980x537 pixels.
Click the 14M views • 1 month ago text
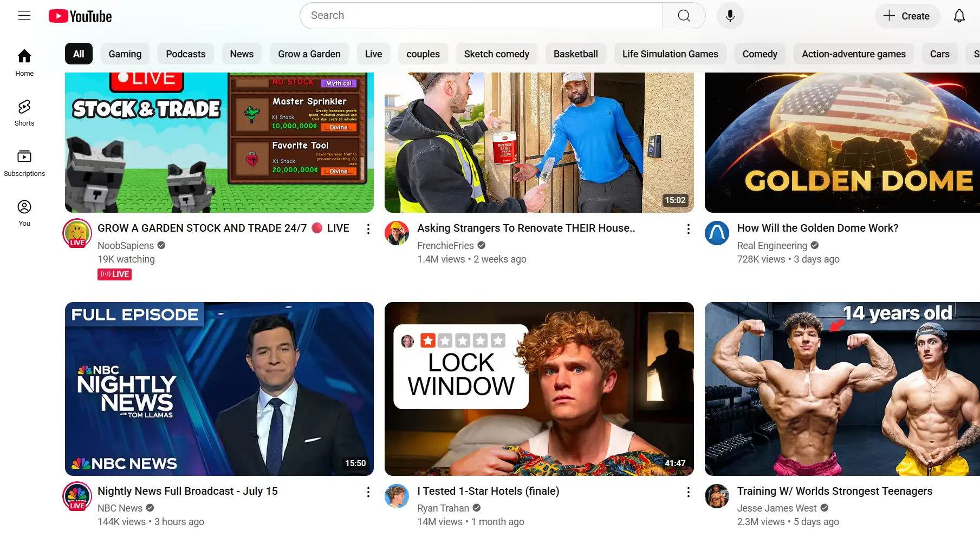471,521
